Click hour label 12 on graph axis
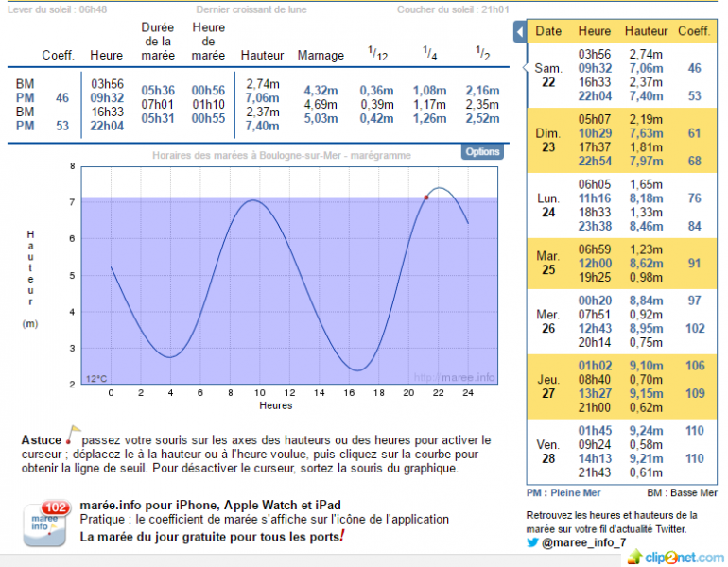This screenshot has width=728, height=567. tap(289, 393)
